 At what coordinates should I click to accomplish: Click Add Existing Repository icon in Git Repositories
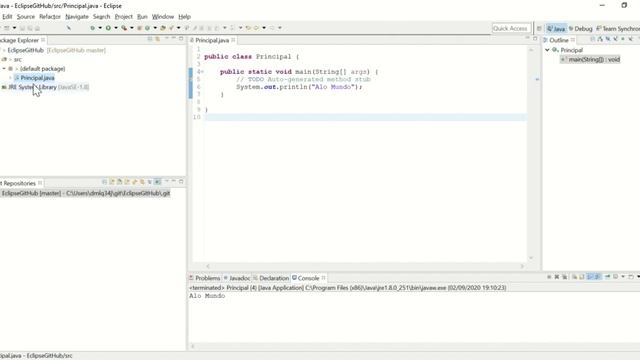(112, 182)
